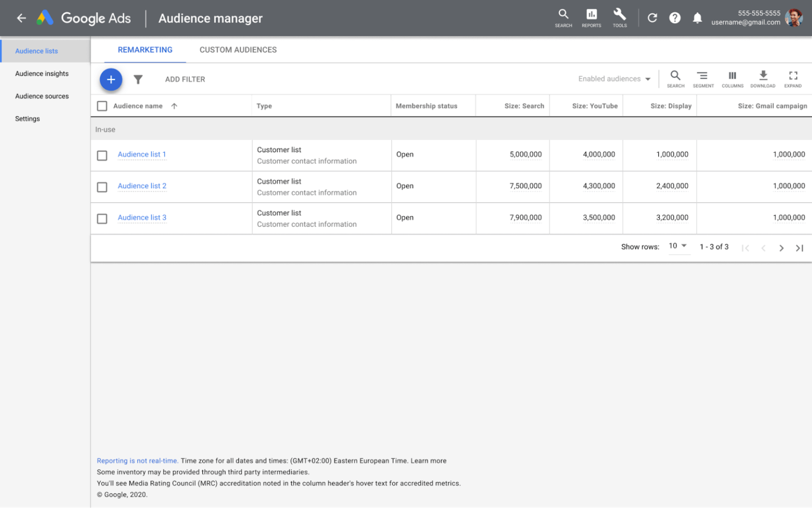
Task: Open the Enabled audiences dropdown
Action: click(613, 78)
